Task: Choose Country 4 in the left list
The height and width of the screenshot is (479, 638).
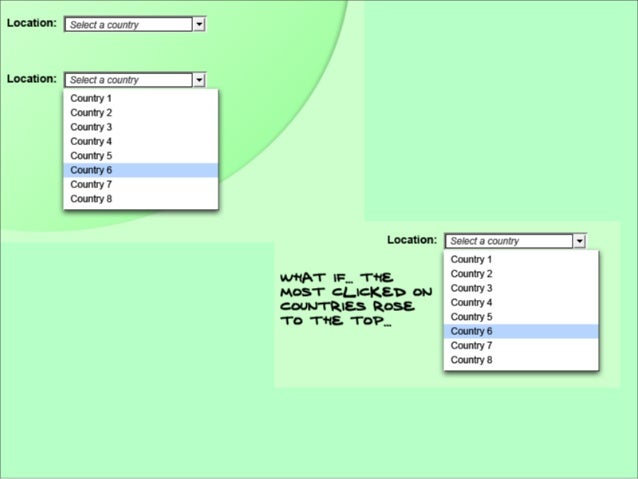Action: pos(141,141)
